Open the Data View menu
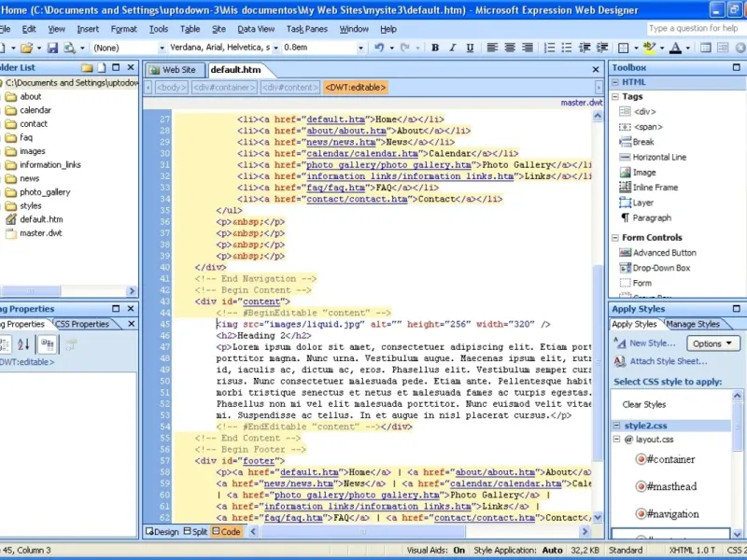The image size is (747, 560). pyautogui.click(x=256, y=29)
